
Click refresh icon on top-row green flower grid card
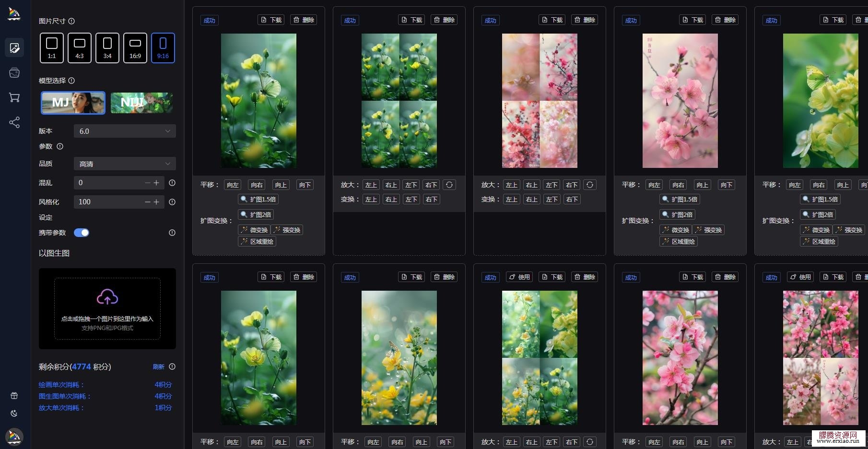click(x=449, y=185)
